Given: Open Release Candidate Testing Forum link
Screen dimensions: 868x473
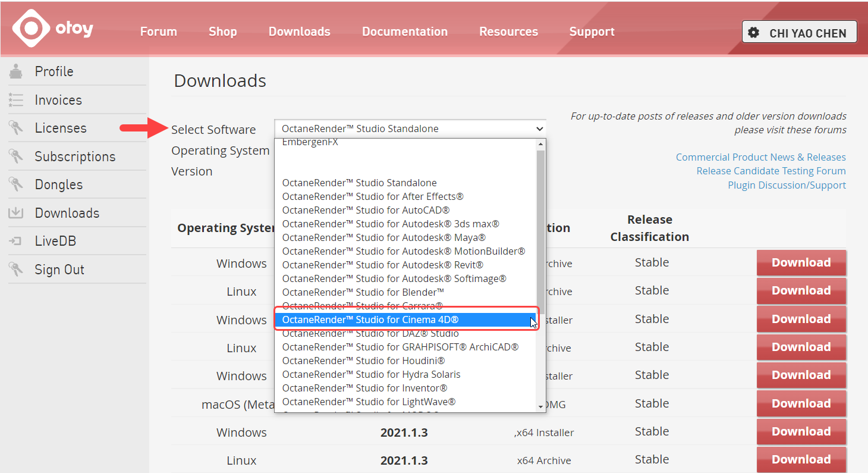Looking at the screenshot, I should point(771,171).
